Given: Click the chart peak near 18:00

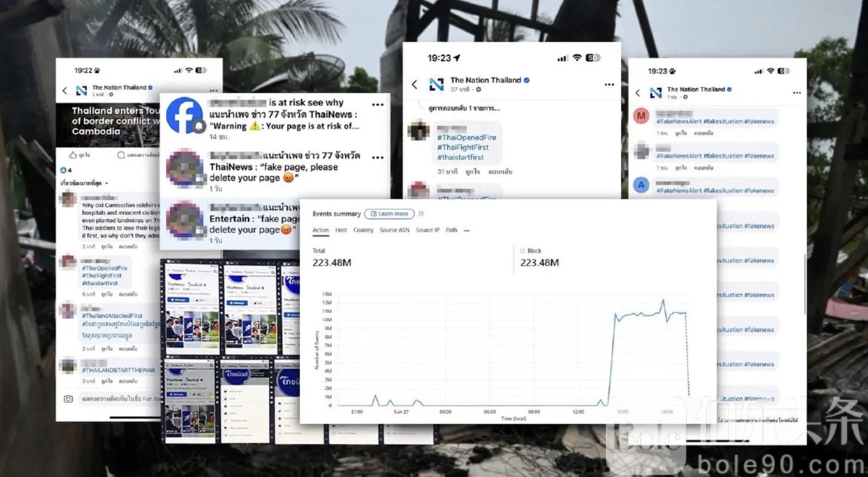Looking at the screenshot, I should click(663, 300).
